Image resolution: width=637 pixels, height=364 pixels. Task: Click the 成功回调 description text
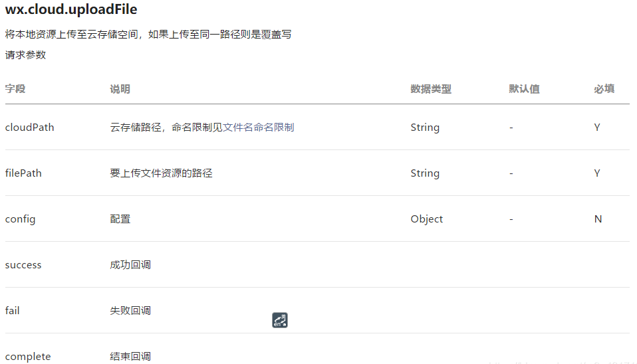[x=130, y=265]
